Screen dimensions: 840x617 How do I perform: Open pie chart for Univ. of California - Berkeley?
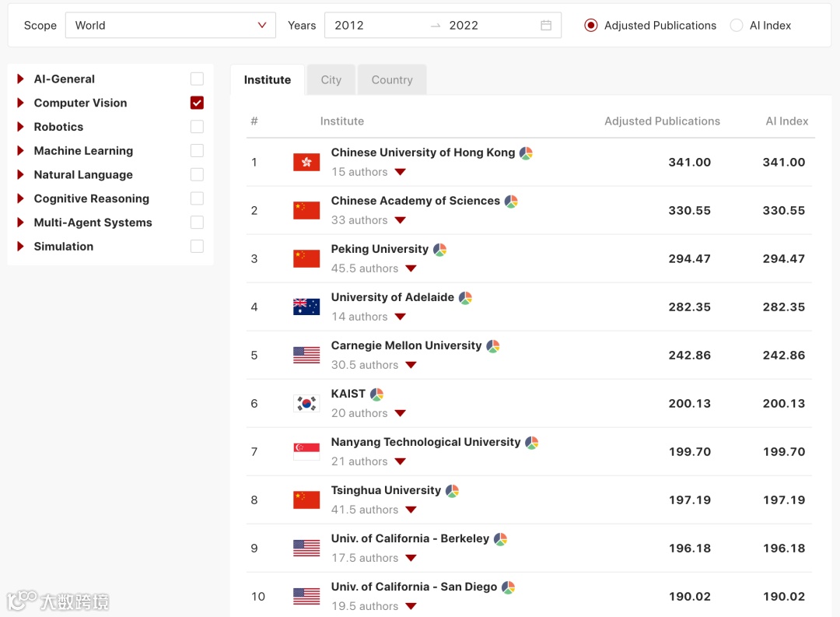click(x=500, y=539)
